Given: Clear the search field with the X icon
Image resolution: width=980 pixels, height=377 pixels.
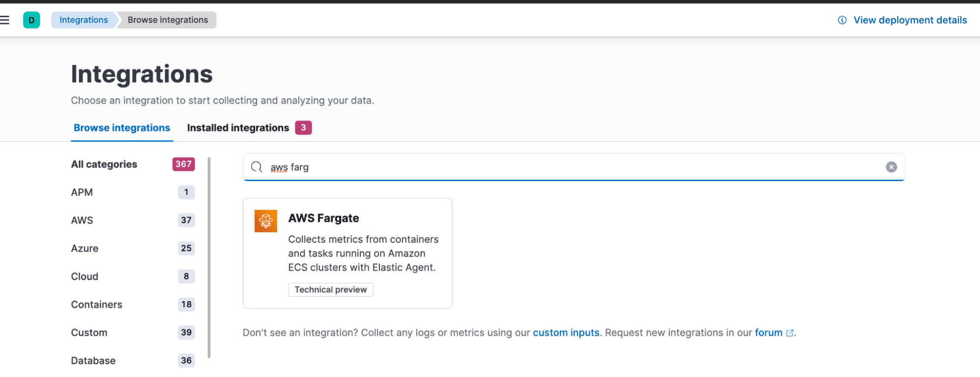Looking at the screenshot, I should (891, 167).
